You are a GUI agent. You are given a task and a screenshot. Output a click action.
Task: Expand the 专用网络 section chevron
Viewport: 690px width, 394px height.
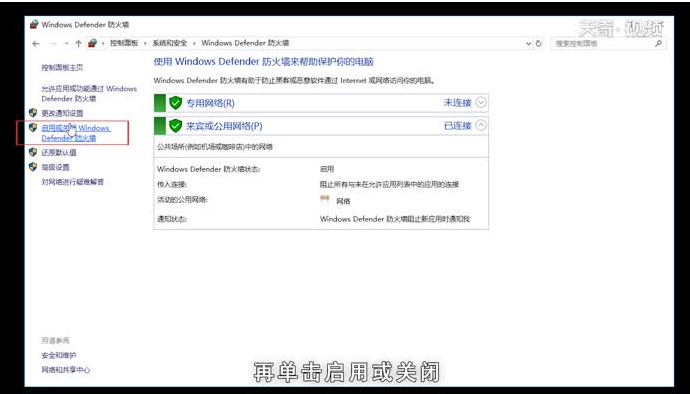point(481,103)
